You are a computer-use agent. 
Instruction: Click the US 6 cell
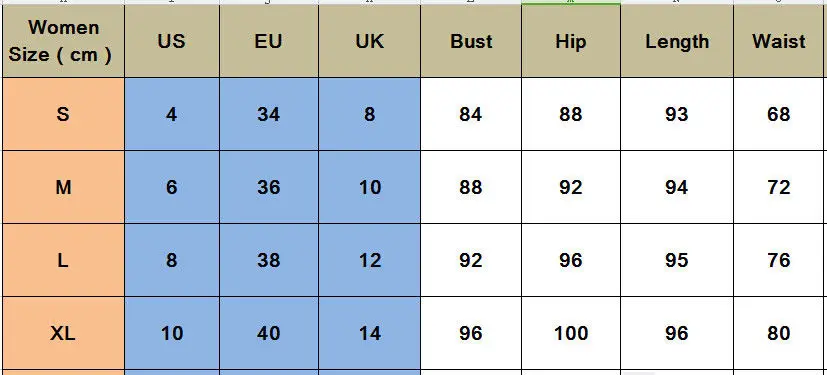(x=172, y=187)
